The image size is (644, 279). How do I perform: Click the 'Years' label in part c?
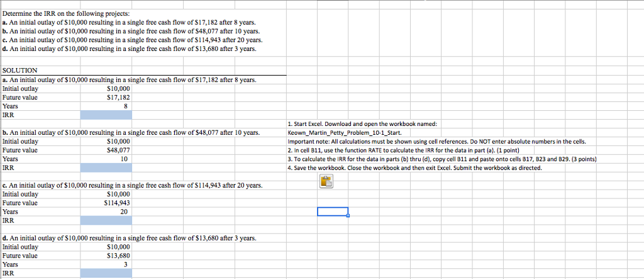point(10,212)
